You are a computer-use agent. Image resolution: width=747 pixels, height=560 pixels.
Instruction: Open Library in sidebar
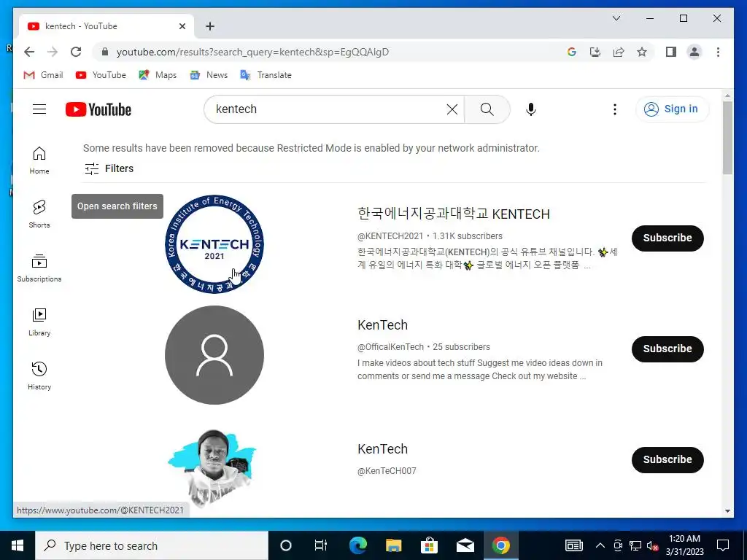click(39, 322)
